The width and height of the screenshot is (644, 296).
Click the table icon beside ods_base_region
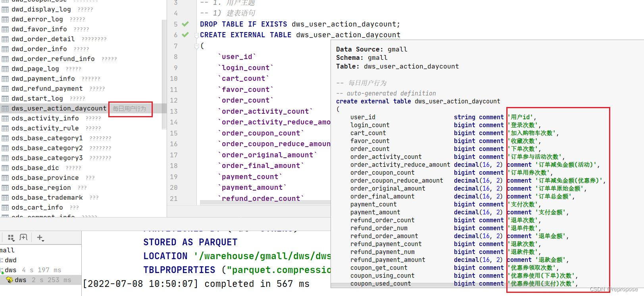pos(5,187)
